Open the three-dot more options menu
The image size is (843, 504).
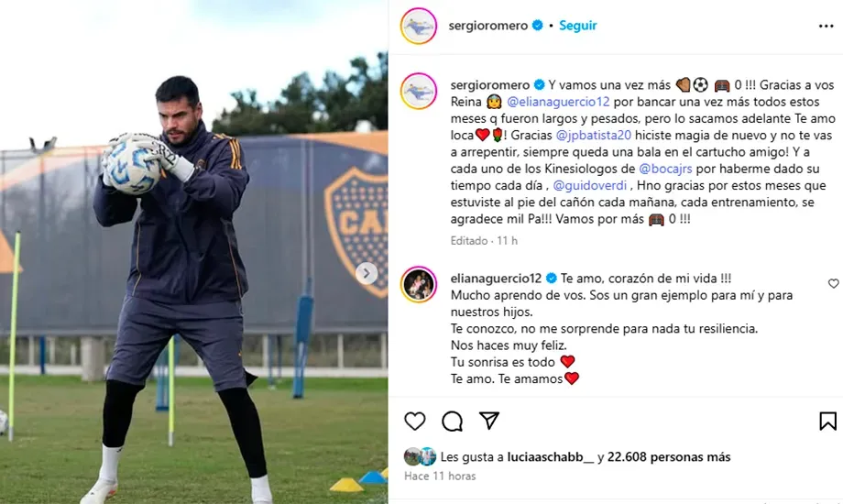[826, 26]
